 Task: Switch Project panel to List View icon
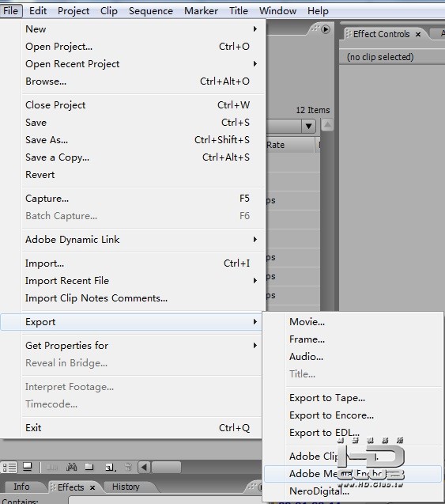click(9, 467)
